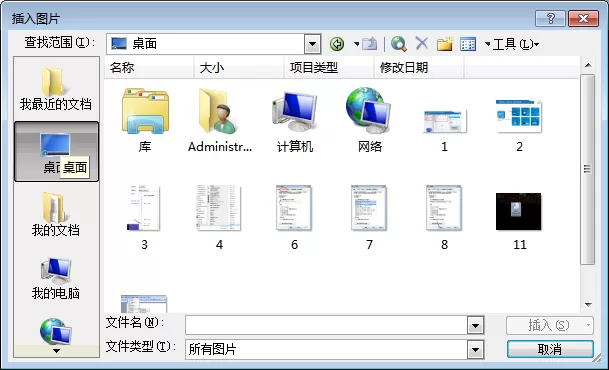Open 我的文档 in the sidebar
Screen dimensions: 609x370
point(56,214)
